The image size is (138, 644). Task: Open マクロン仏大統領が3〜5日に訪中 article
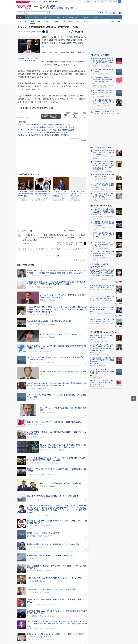coord(63,296)
